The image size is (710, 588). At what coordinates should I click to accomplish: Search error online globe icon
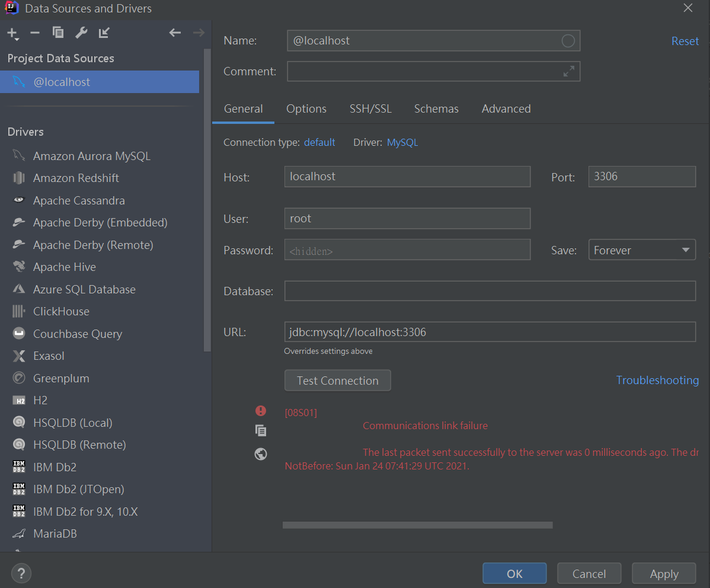click(x=261, y=454)
